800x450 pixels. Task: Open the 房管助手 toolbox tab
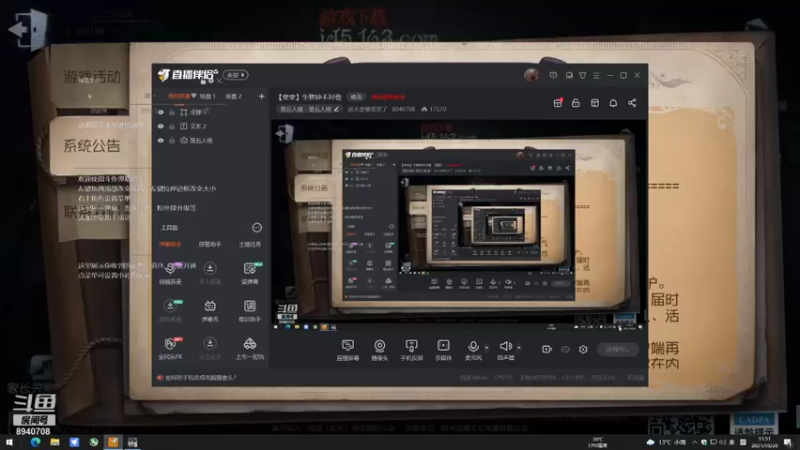pos(210,244)
